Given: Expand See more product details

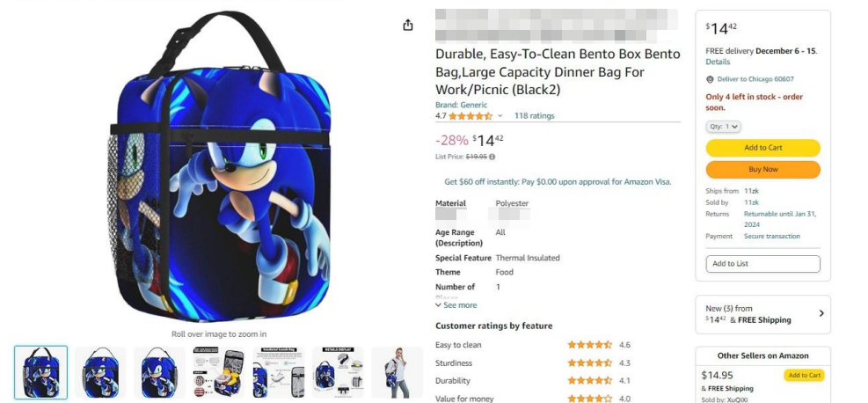Looking at the screenshot, I should [456, 305].
